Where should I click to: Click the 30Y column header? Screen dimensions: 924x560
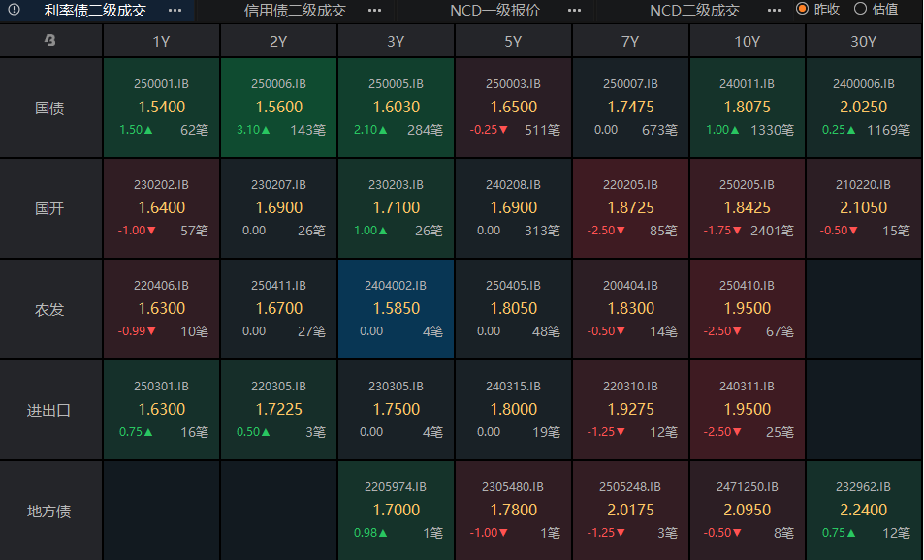[863, 41]
